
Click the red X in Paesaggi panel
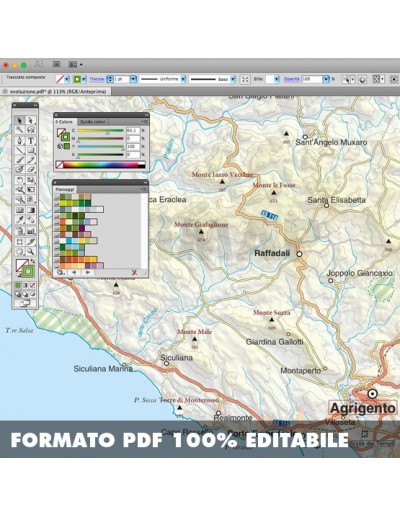134,272
